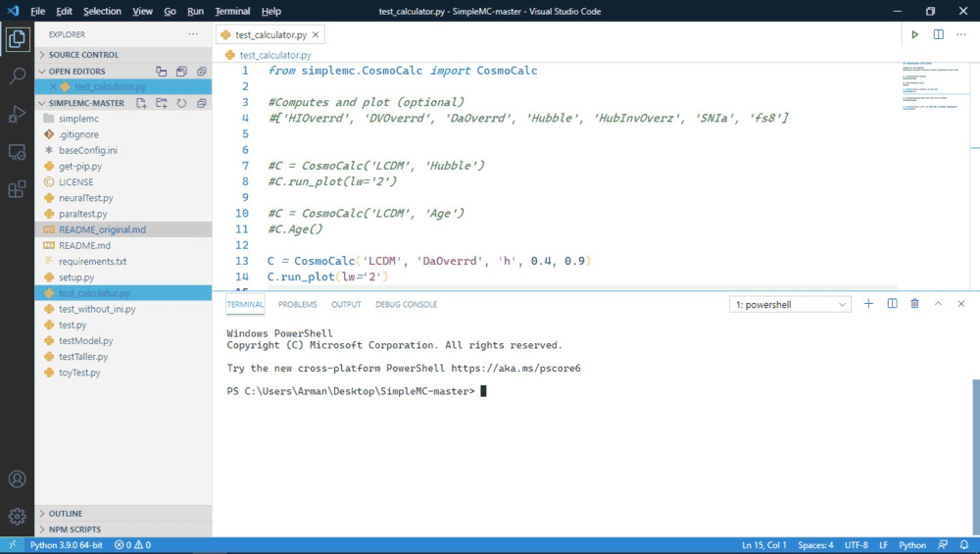Refresh the SIMPLEMC-MASTER explorer

tap(181, 103)
